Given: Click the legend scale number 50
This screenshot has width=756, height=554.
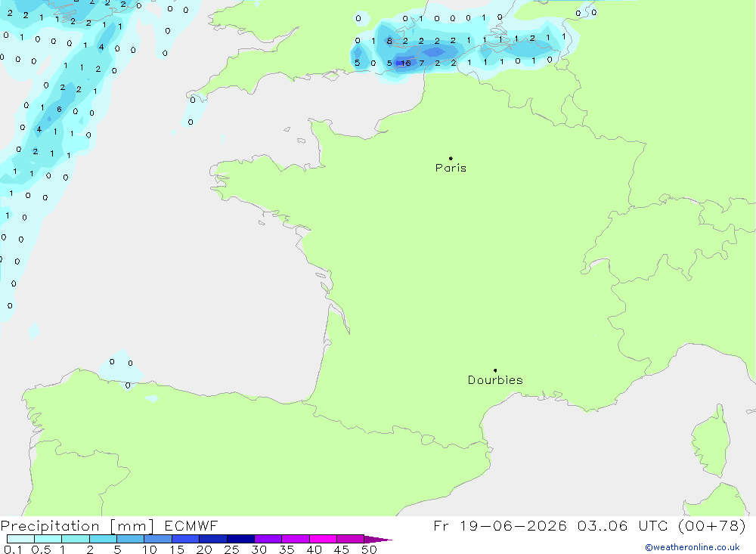Looking at the screenshot, I should pos(369,549).
